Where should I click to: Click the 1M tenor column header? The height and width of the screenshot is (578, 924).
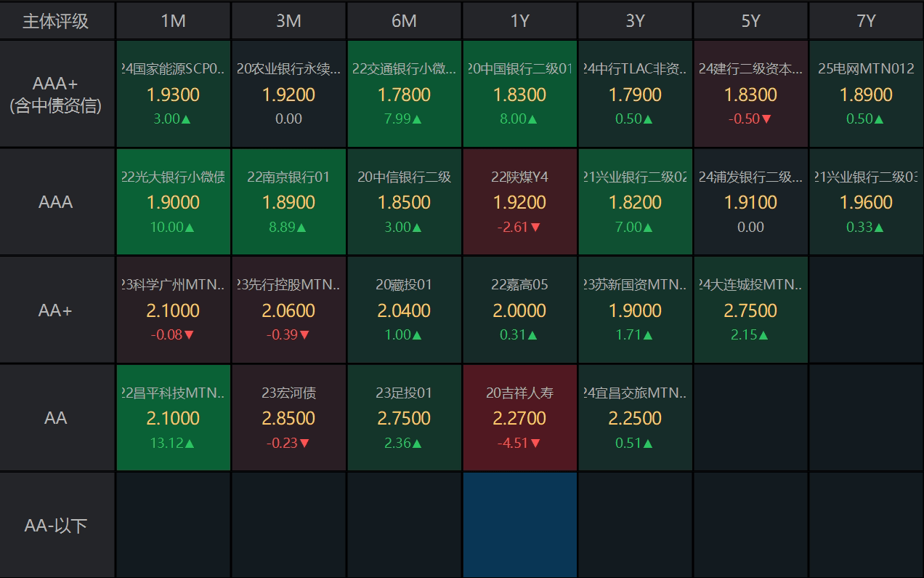click(x=173, y=20)
